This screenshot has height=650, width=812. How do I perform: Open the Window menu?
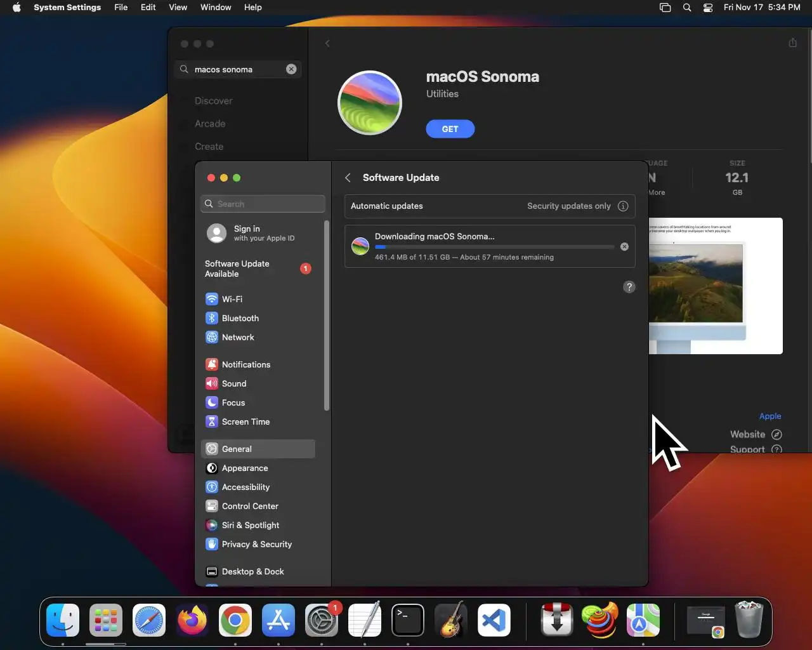[x=216, y=7]
